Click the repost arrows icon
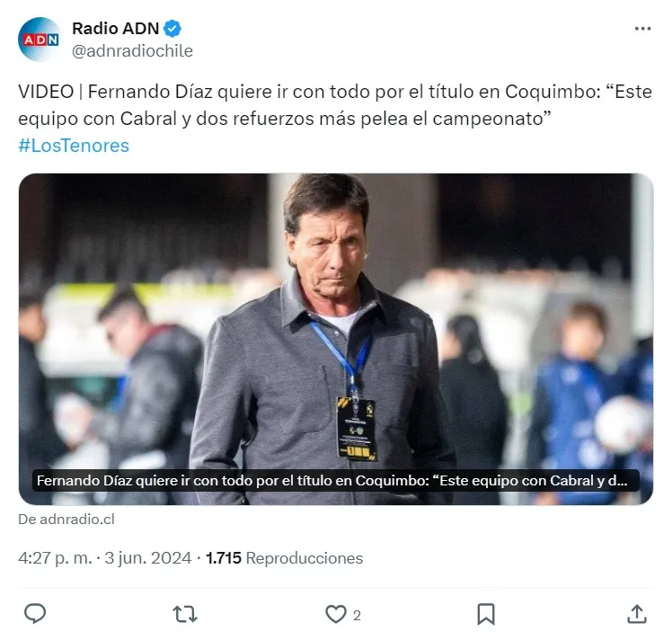The width and height of the screenshot is (672, 640). [x=185, y=614]
